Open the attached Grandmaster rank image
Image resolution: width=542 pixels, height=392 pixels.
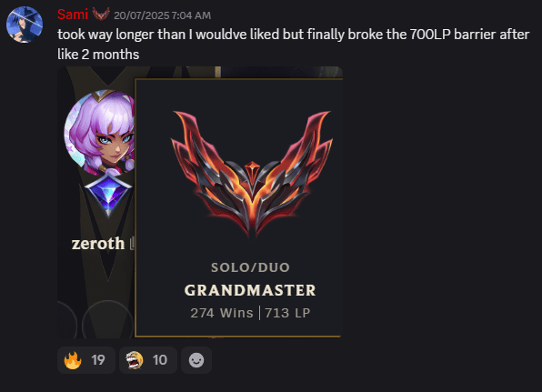[x=200, y=202]
